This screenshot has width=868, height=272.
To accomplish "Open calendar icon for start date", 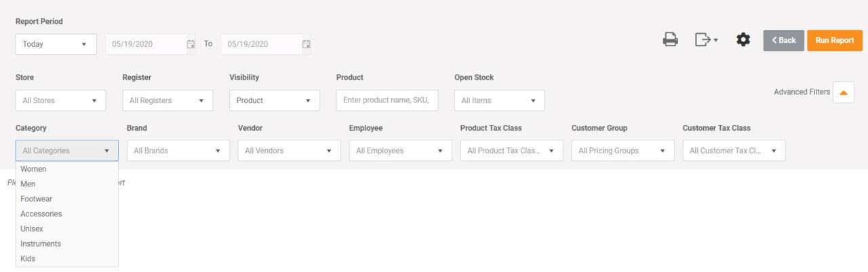I will pos(191,44).
